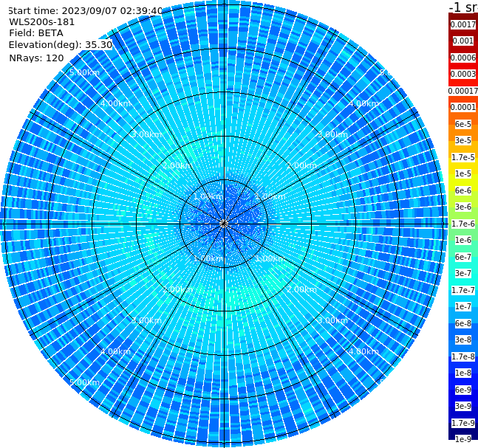
Task: Click the 6e-9 colorbar label
Action: 463,390
